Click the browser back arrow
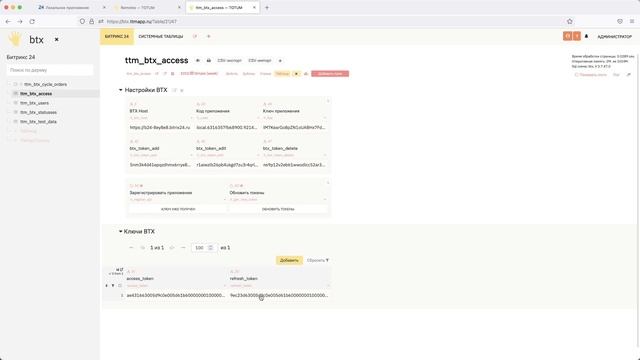This screenshot has width=640, height=360. [x=8, y=21]
